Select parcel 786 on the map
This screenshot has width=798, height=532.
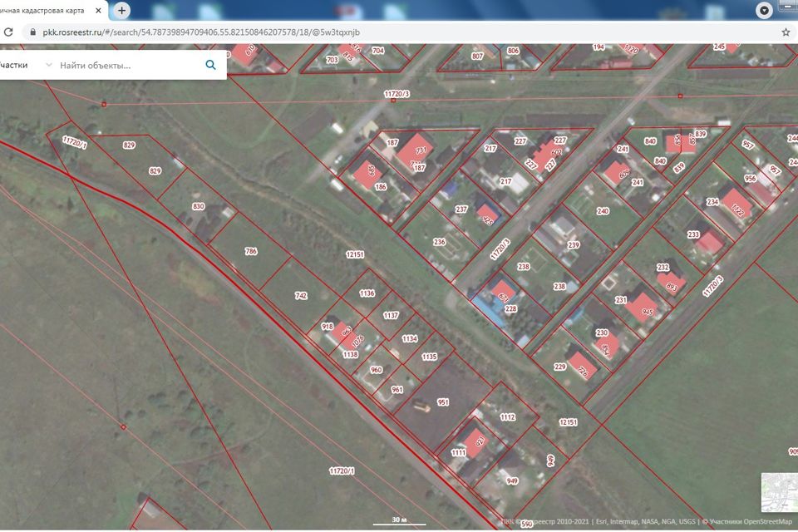(251, 250)
